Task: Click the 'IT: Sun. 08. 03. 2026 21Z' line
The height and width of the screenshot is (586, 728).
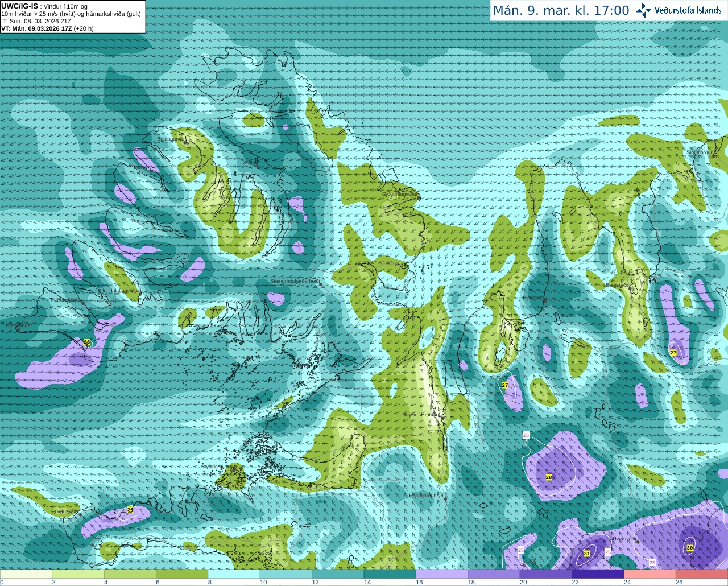Action: pos(36,21)
